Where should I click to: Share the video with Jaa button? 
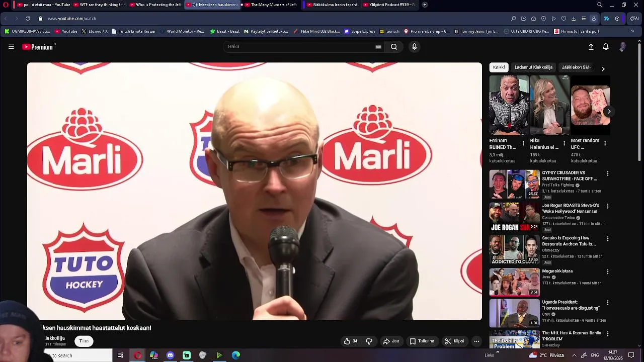click(391, 341)
